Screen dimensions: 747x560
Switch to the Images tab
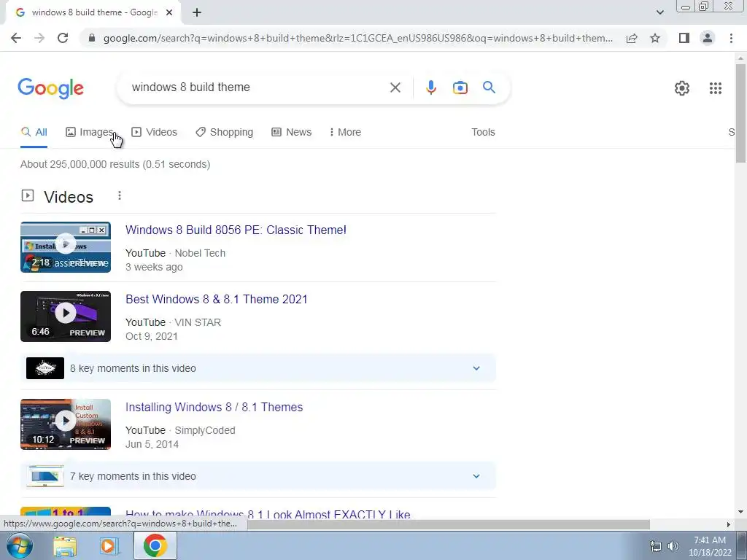coord(90,133)
